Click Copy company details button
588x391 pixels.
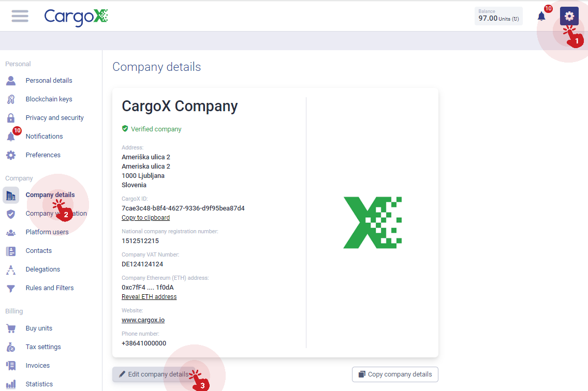[395, 374]
